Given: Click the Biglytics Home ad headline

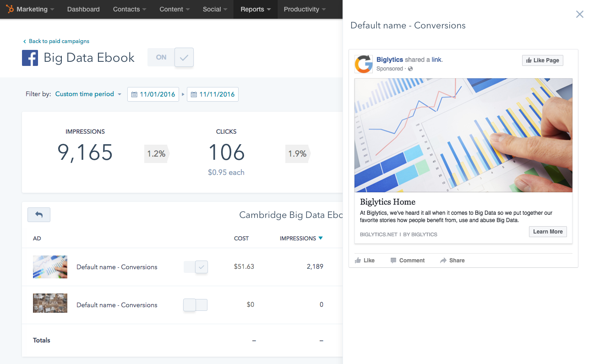Looking at the screenshot, I should [x=387, y=202].
